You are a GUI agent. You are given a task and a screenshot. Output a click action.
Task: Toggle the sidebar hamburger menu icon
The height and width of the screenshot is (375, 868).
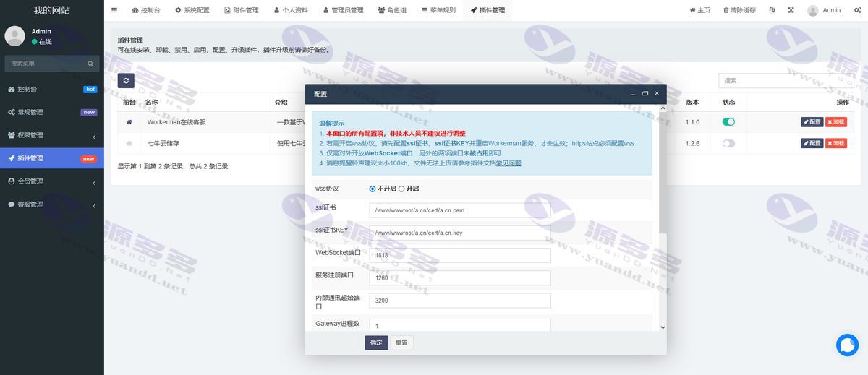point(114,10)
